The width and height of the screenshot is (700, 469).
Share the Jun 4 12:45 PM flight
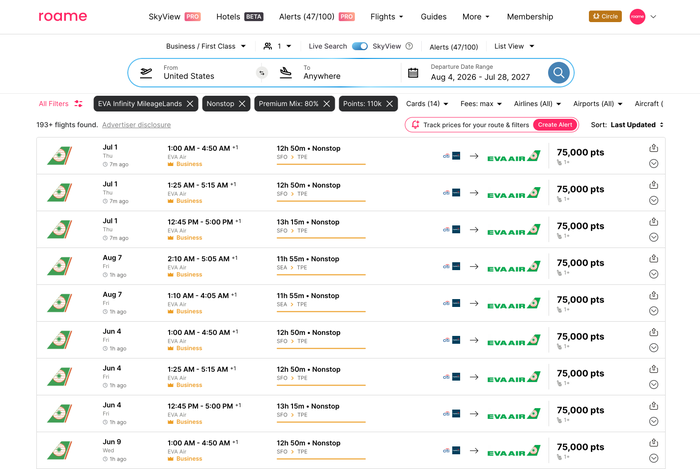[654, 406]
